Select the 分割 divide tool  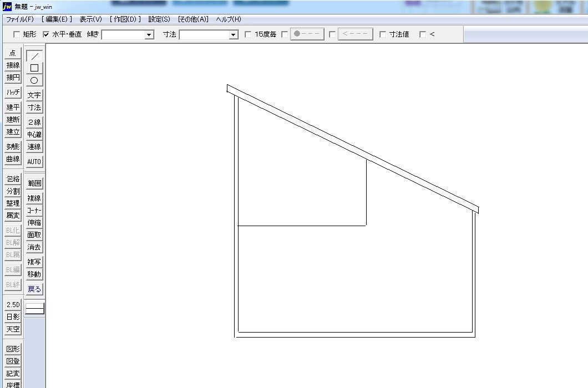click(13, 191)
